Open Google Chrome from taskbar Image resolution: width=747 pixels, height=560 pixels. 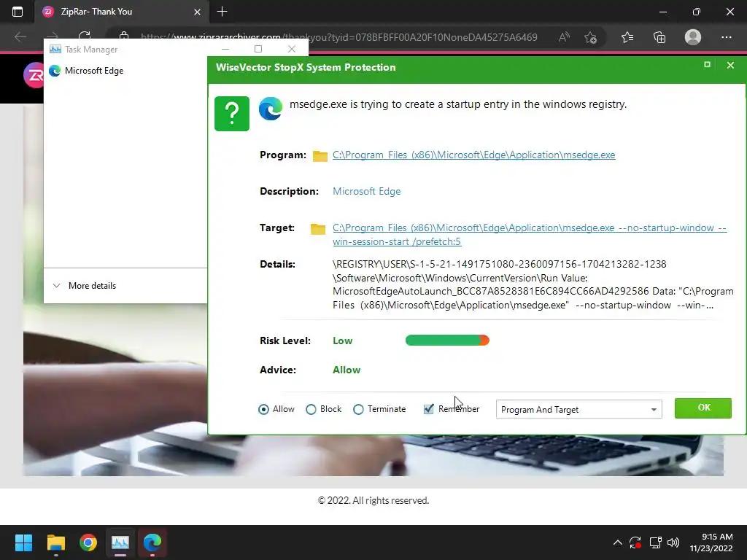pos(88,542)
